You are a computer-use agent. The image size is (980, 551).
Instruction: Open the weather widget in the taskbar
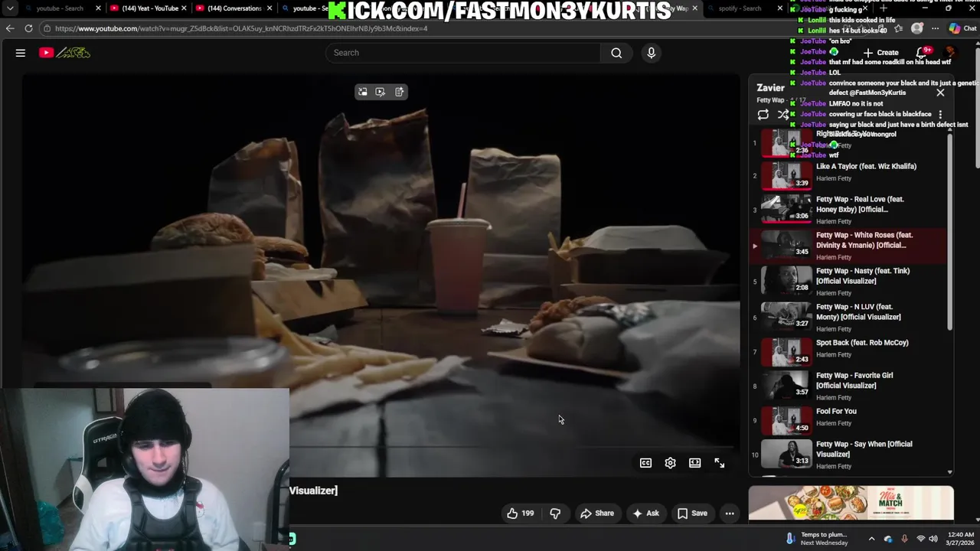[x=816, y=539]
